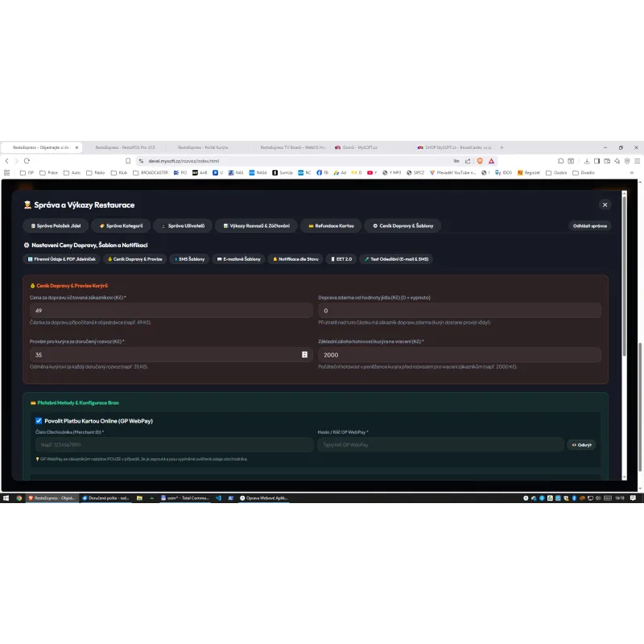Switch to Výkazy Rozvozů & Zúčtování tab

256,225
